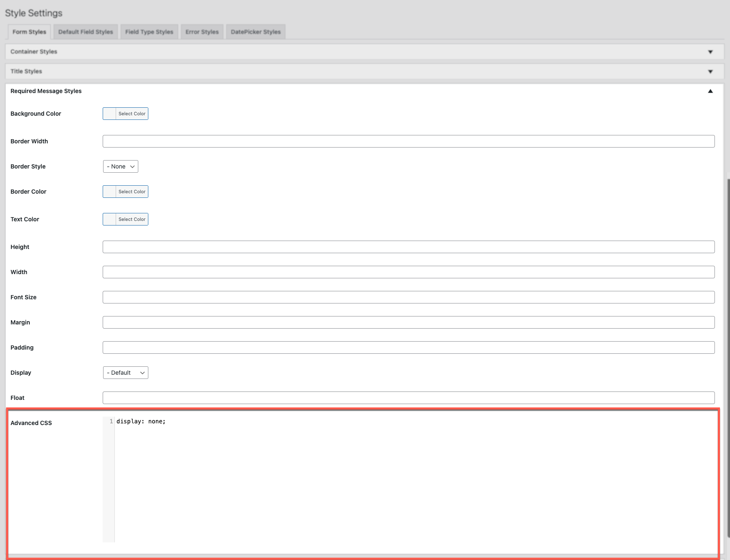Focus the Border Width input field

click(408, 141)
